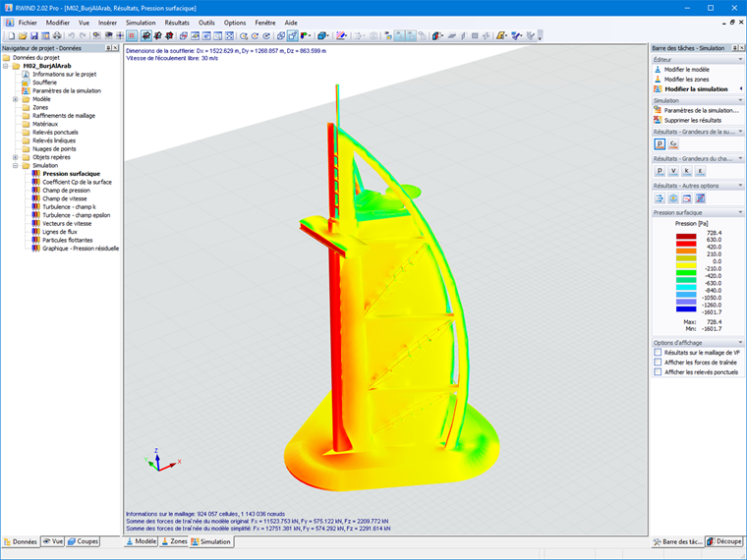Select Champ de vitesse tree item
Viewport: 747px width, 560px height.
click(65, 198)
